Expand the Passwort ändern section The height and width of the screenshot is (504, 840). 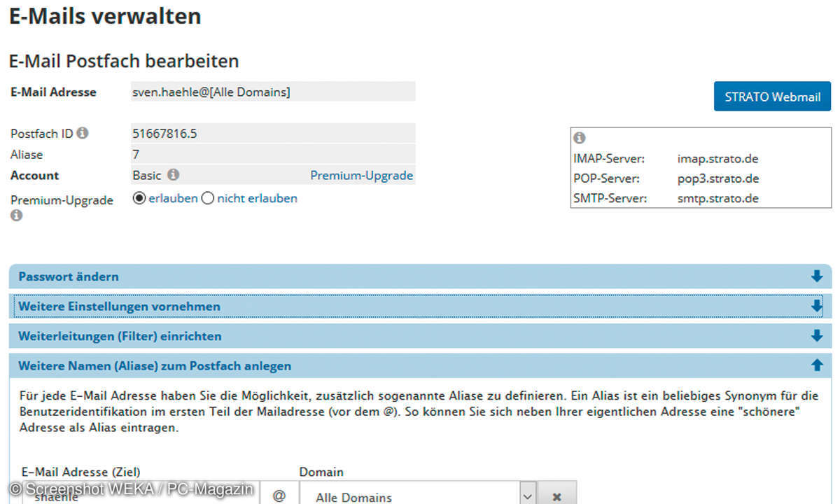[x=420, y=276]
